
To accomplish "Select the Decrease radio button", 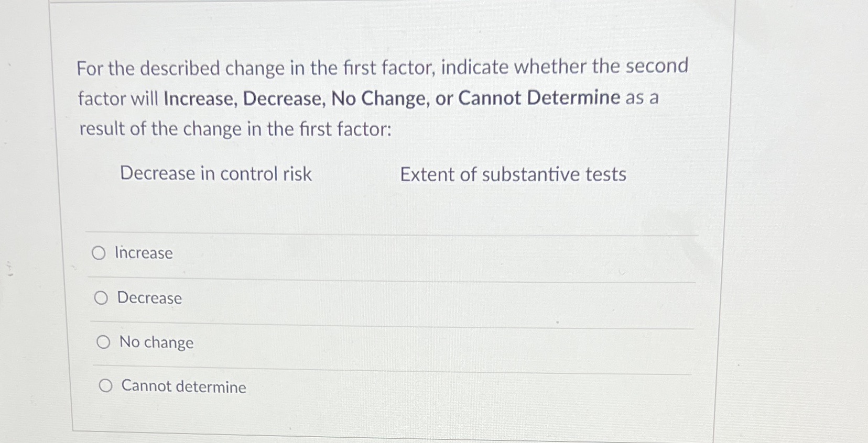I will (x=102, y=298).
